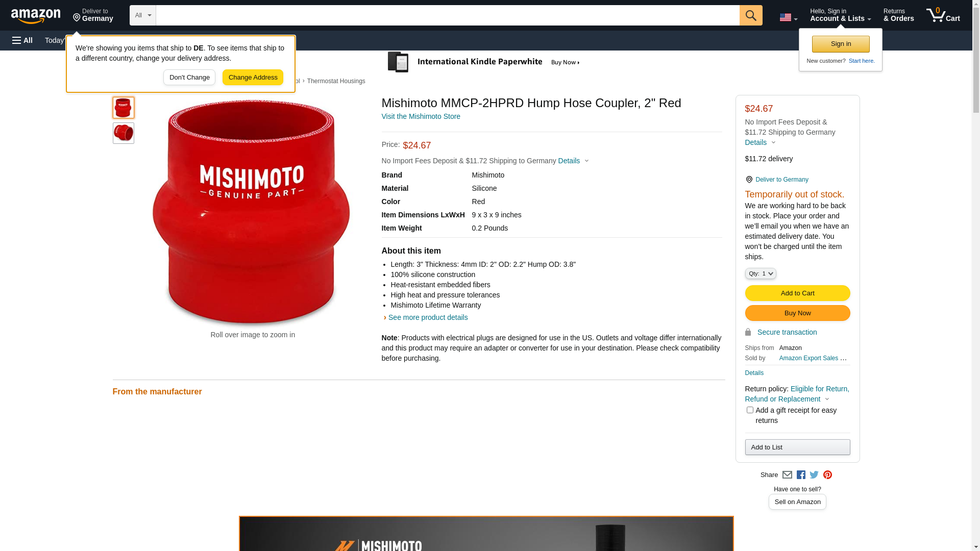Open Returns & Orders

(898, 15)
